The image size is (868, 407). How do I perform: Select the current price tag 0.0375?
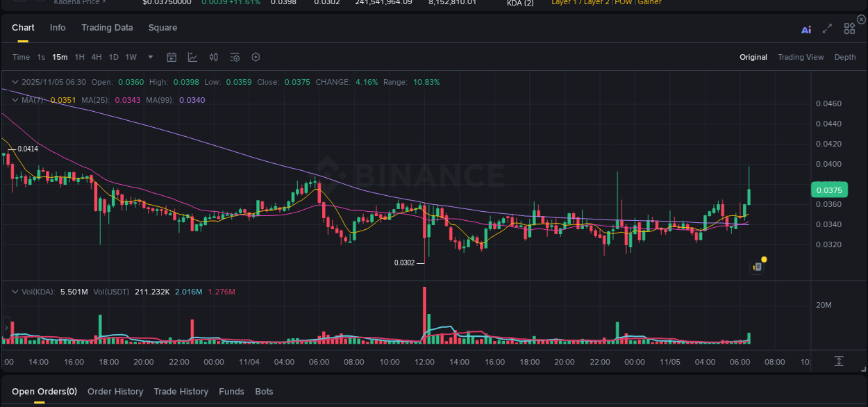(828, 189)
